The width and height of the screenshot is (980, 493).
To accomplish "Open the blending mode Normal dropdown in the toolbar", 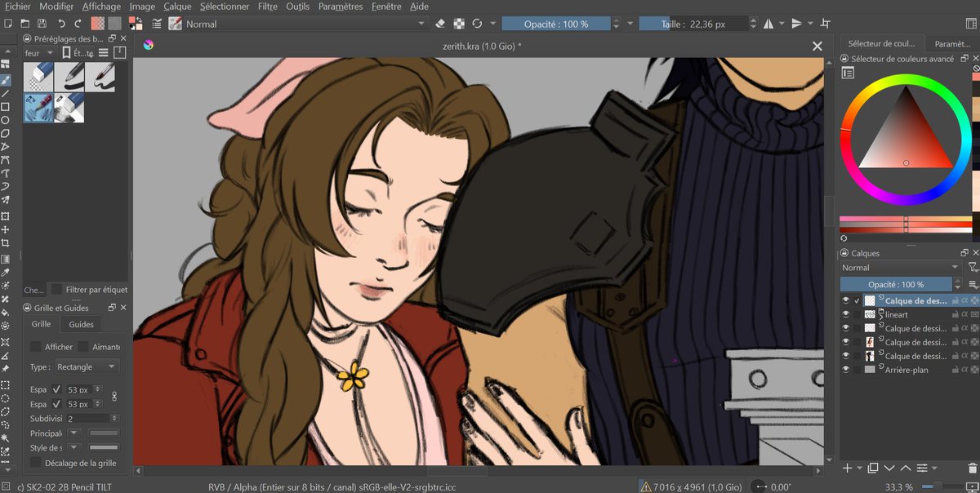I will coord(306,24).
